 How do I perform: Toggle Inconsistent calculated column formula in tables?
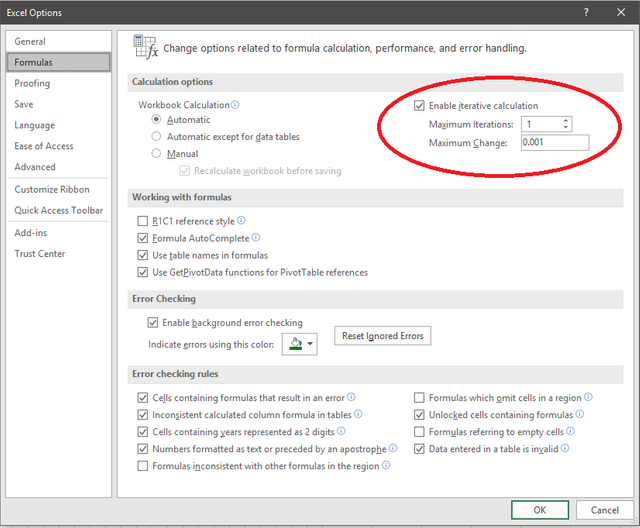point(142,415)
